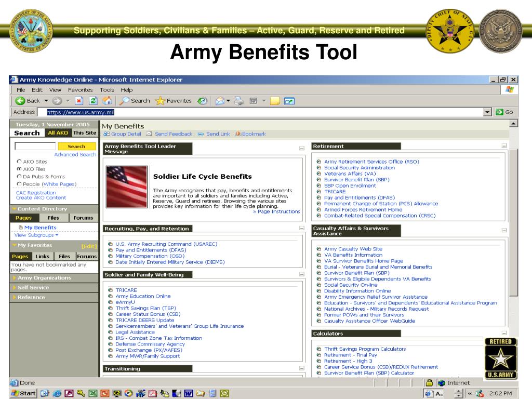The image size is (532, 399).
Task: Open the IE Search magnifier button
Action: [135, 101]
